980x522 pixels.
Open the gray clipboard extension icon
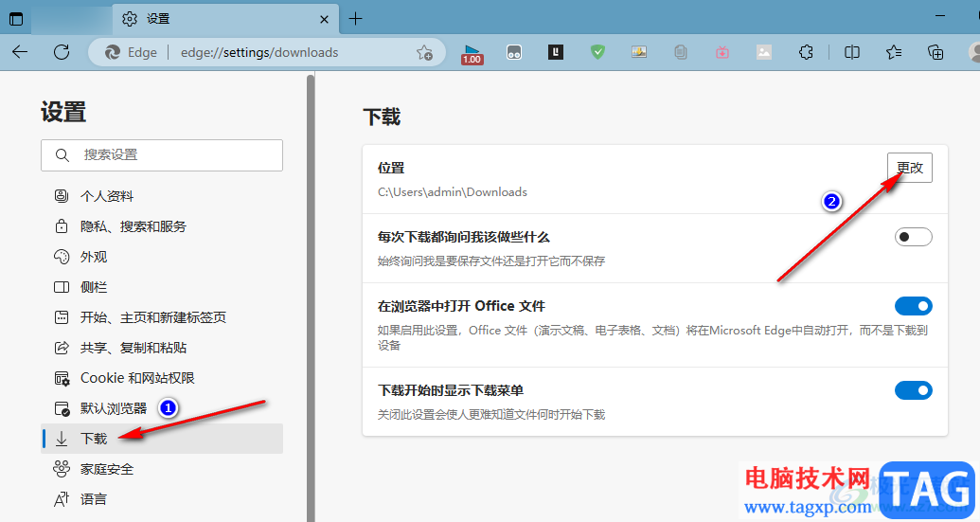click(x=681, y=52)
